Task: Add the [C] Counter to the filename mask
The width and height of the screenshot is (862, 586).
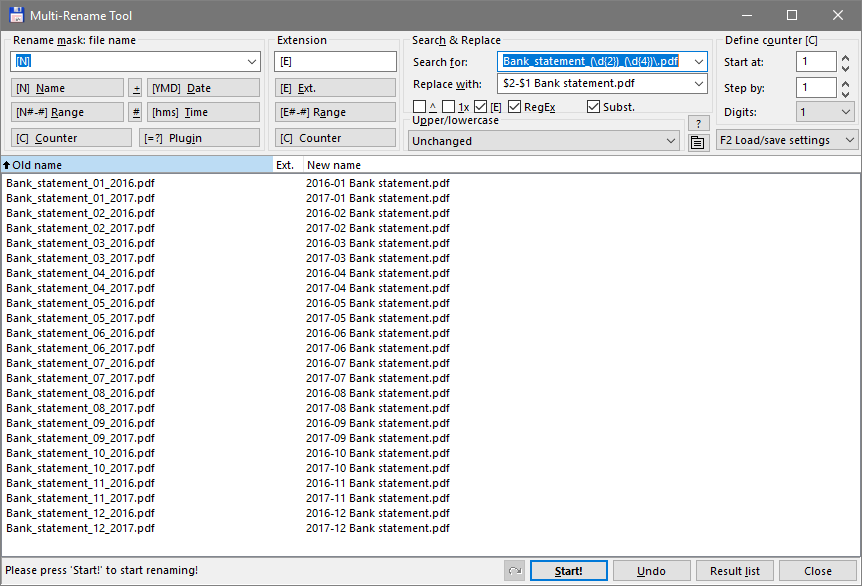Action: [x=66, y=137]
